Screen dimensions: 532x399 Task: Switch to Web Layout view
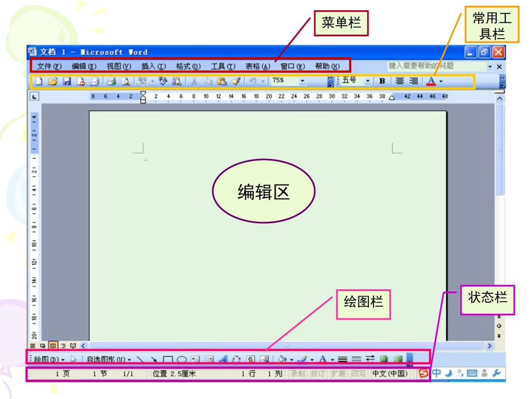(43, 346)
